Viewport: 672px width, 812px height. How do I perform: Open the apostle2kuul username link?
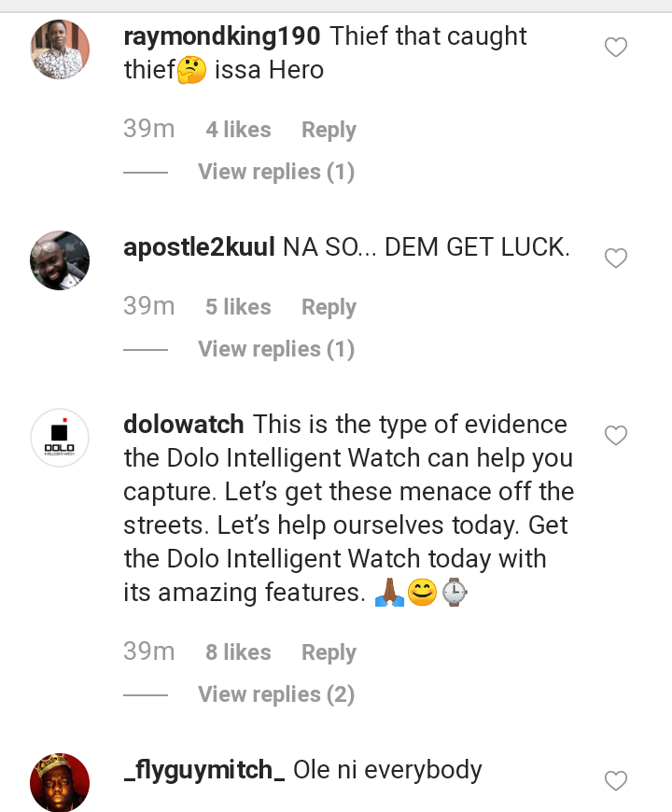(x=199, y=247)
